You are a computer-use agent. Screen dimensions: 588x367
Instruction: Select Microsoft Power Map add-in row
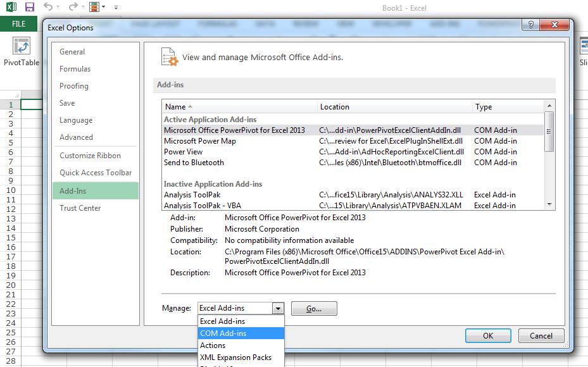click(x=353, y=141)
